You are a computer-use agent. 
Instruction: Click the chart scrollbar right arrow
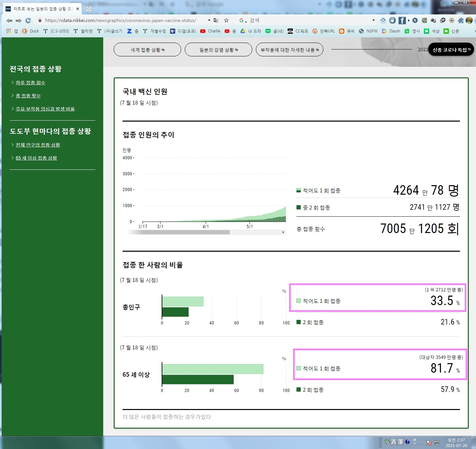283,232
